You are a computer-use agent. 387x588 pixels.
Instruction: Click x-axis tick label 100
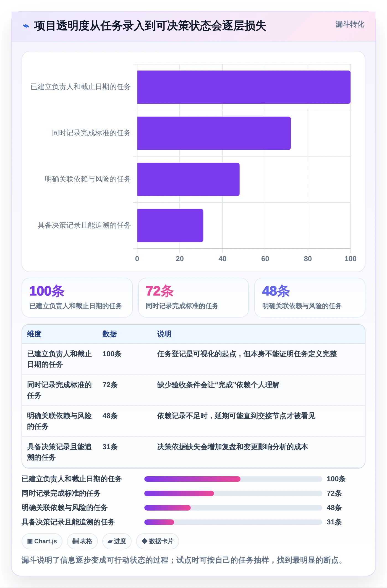click(x=351, y=259)
